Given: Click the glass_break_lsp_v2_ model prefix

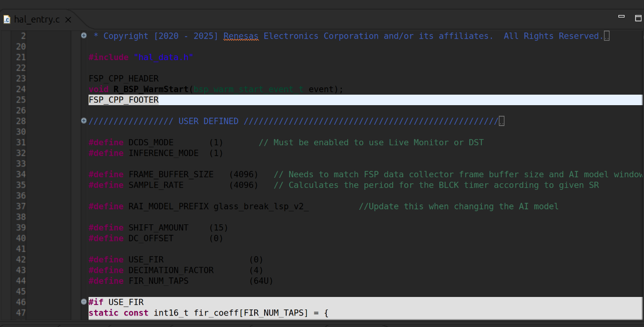Looking at the screenshot, I should 261,206.
